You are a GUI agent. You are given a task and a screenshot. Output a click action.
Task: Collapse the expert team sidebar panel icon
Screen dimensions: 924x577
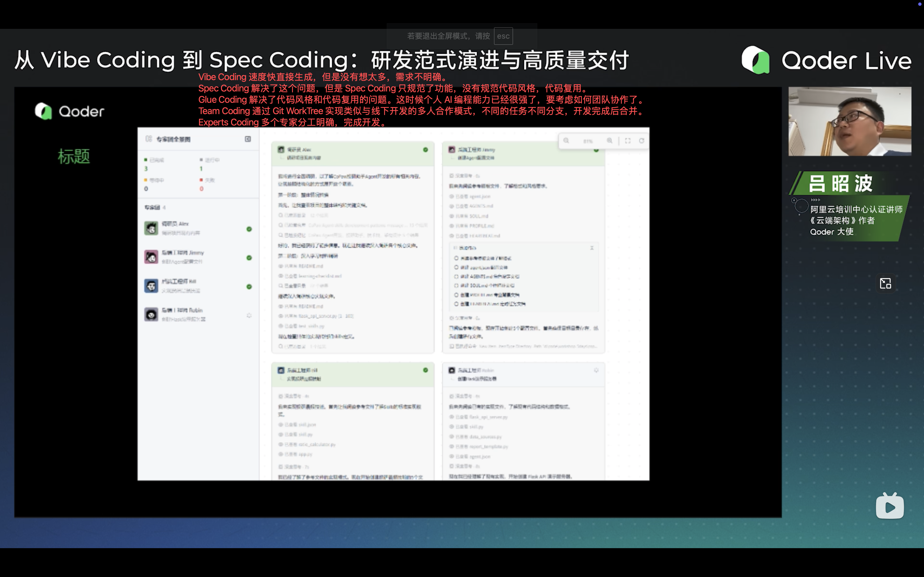(x=248, y=139)
